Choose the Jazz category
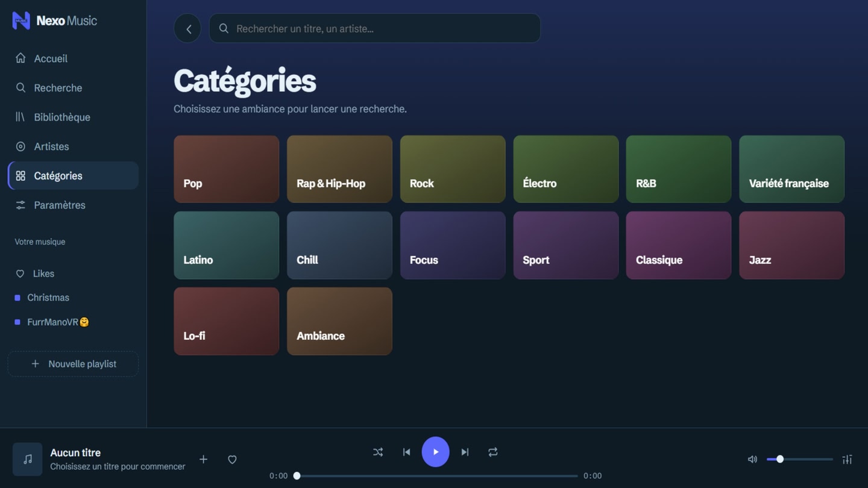 [792, 245]
